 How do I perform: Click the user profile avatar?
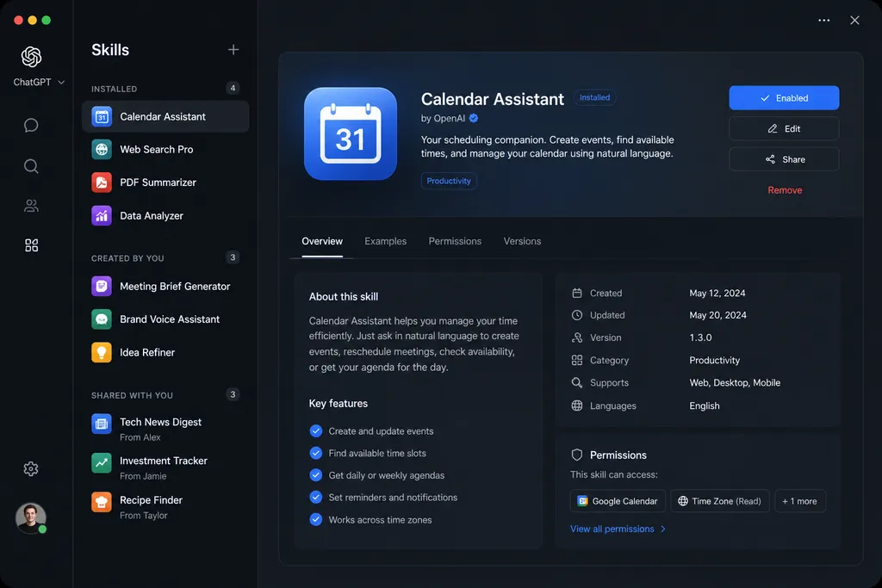(30, 517)
